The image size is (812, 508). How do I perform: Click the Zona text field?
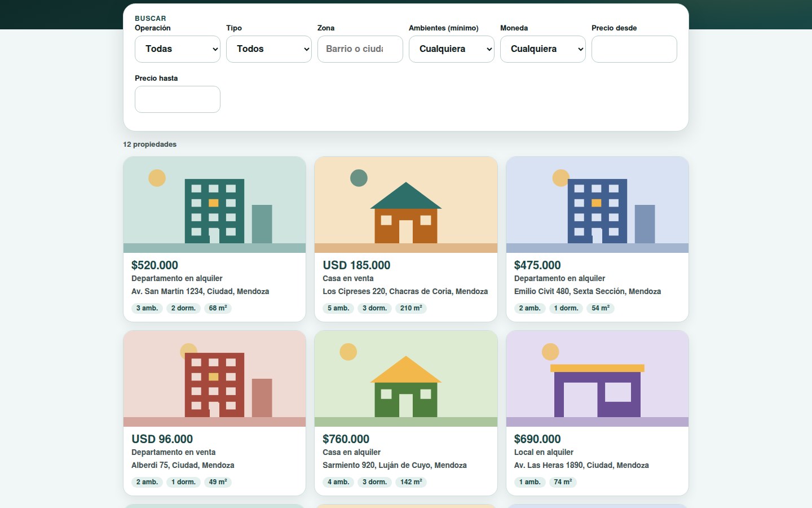(x=360, y=49)
